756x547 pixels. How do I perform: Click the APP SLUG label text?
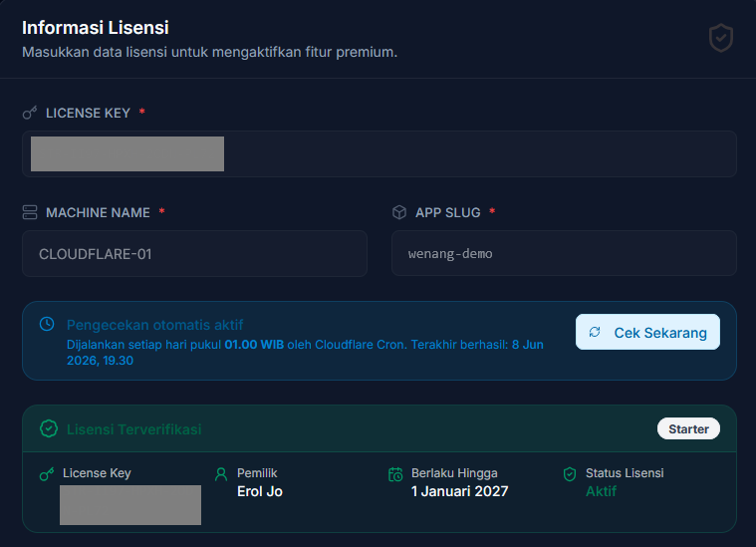[448, 212]
